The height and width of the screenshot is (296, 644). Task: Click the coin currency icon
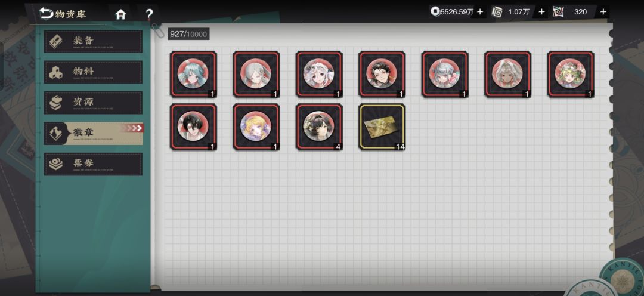point(435,11)
